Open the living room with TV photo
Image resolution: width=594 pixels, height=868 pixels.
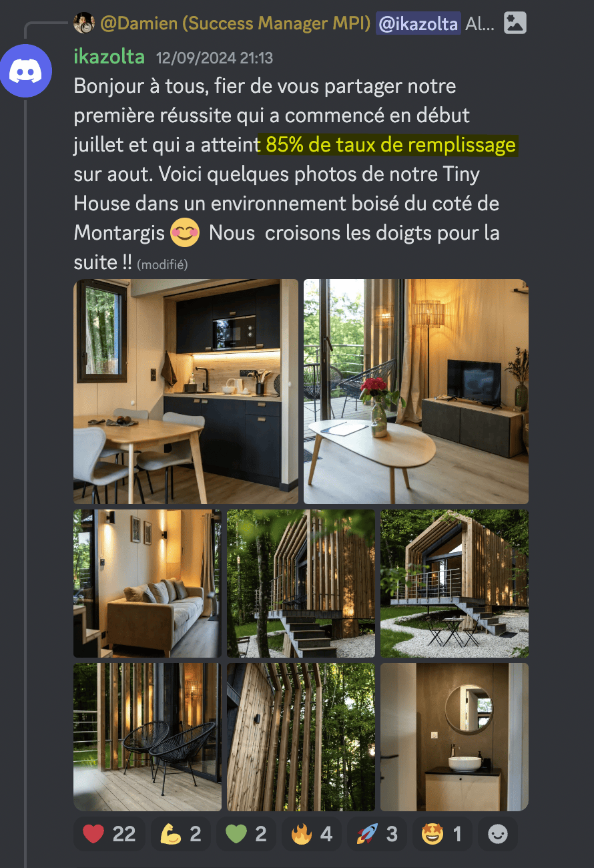pos(416,391)
